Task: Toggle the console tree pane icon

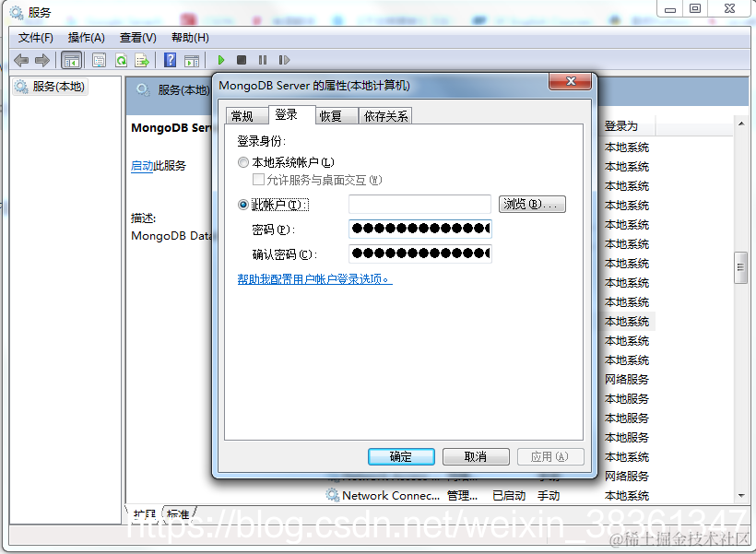Action: pyautogui.click(x=69, y=60)
